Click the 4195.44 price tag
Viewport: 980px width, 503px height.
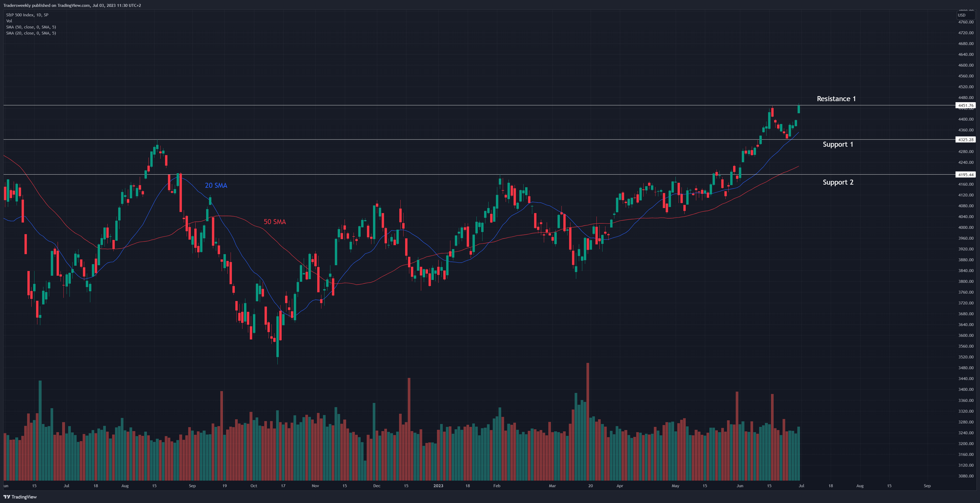click(x=966, y=175)
